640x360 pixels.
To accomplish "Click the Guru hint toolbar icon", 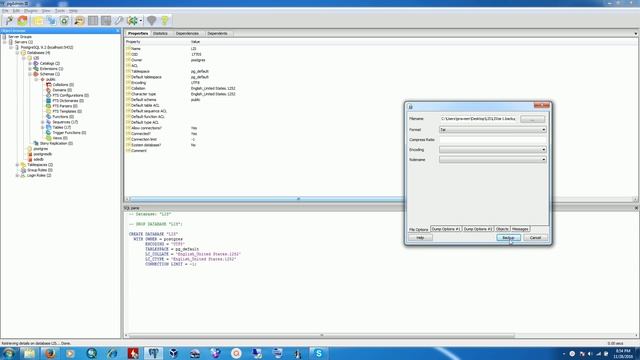I will click(x=151, y=20).
